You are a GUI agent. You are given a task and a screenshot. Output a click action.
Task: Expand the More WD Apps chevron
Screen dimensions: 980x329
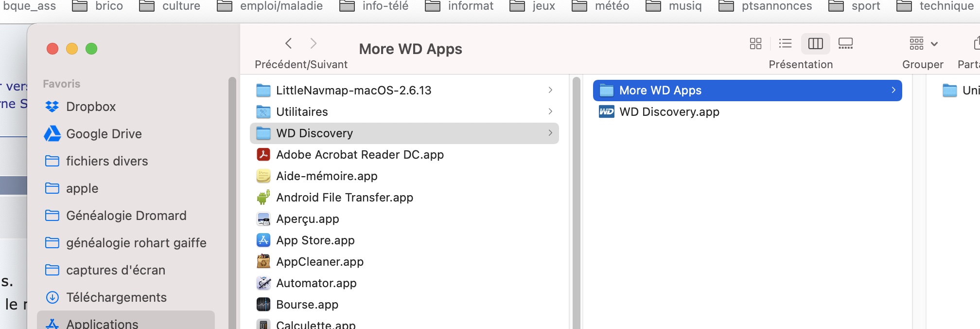coord(893,90)
